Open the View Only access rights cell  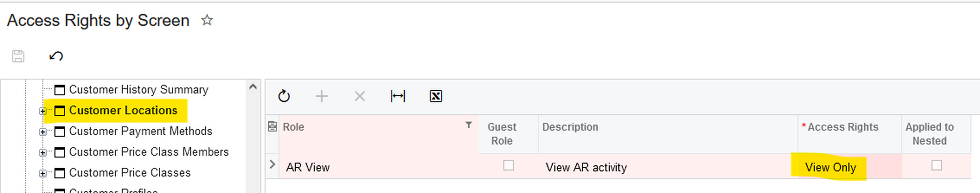click(830, 167)
